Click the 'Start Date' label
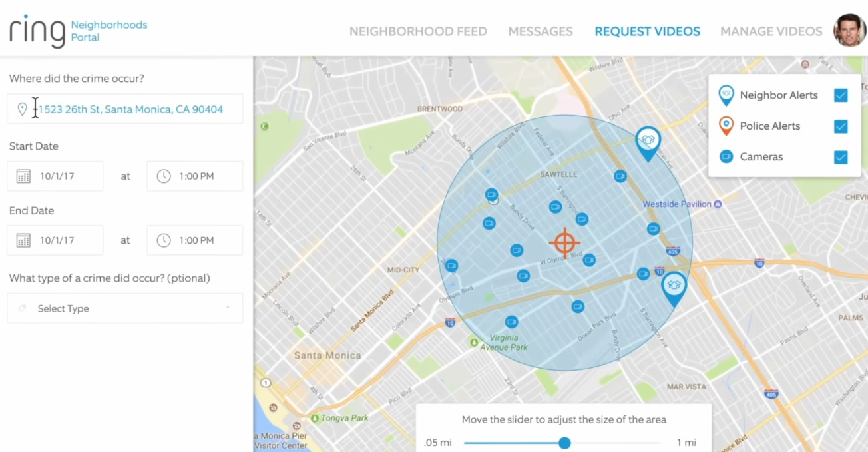 tap(34, 146)
